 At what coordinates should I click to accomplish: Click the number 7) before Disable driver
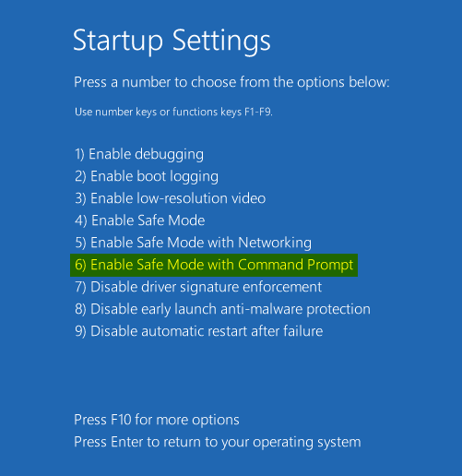point(80,287)
